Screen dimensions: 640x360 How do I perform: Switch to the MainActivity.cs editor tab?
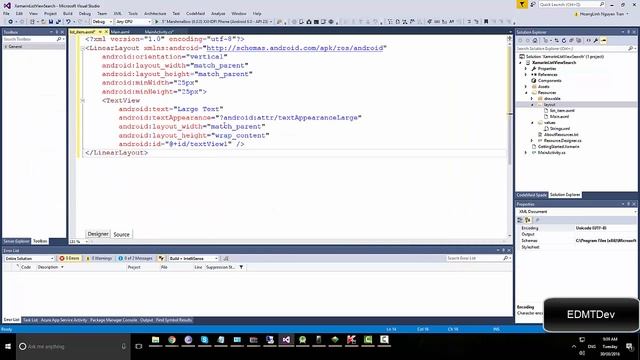[159, 32]
